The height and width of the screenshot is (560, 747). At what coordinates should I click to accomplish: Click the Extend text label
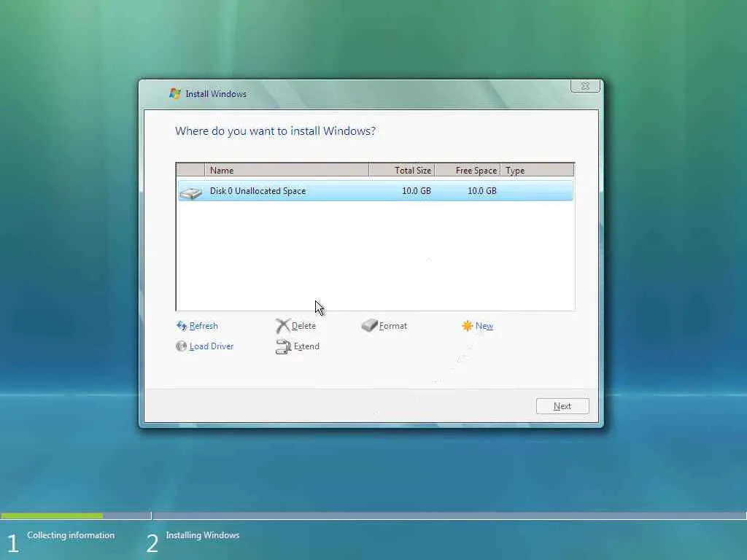pyautogui.click(x=306, y=346)
